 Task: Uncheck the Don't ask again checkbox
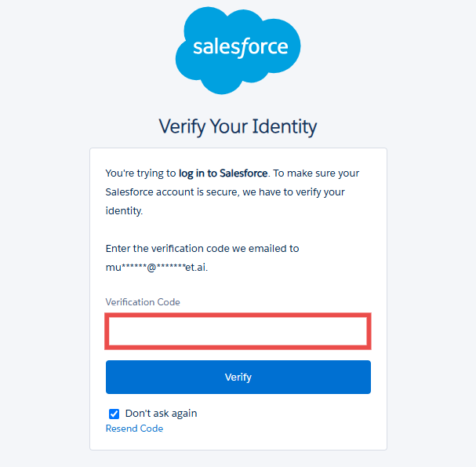114,414
